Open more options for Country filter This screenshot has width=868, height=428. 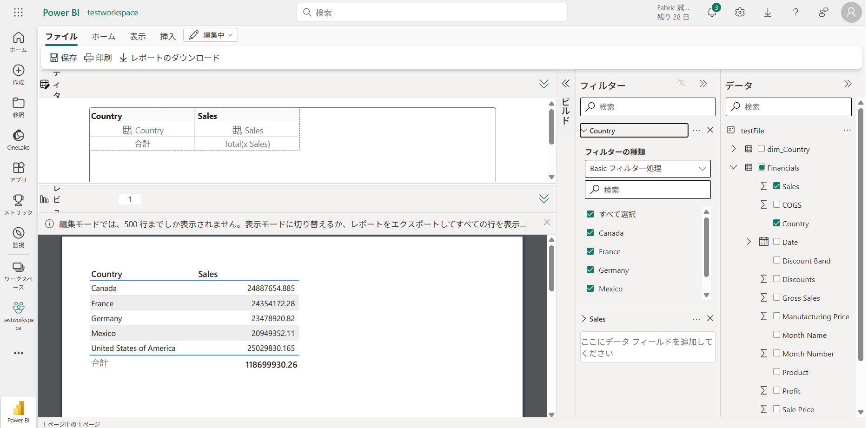696,131
